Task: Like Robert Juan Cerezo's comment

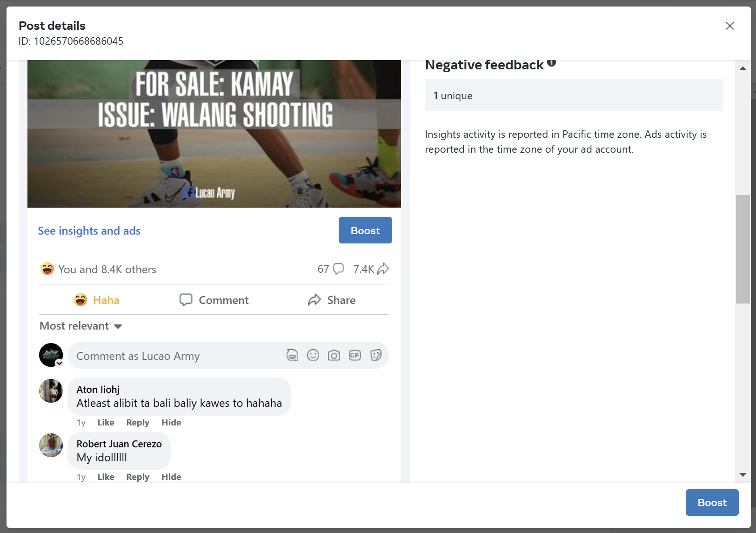Action: pyautogui.click(x=106, y=477)
